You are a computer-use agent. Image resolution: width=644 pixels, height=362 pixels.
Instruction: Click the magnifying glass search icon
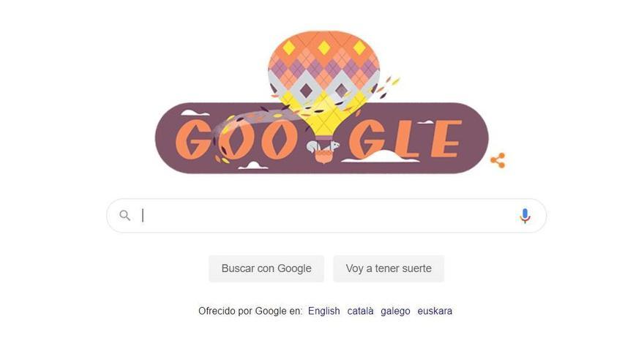pyautogui.click(x=125, y=216)
